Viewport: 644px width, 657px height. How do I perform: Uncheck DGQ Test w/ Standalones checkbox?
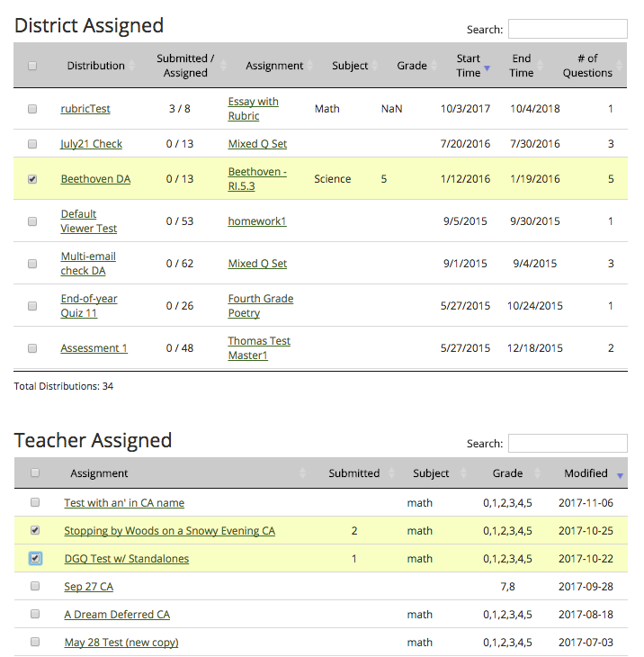[35, 558]
